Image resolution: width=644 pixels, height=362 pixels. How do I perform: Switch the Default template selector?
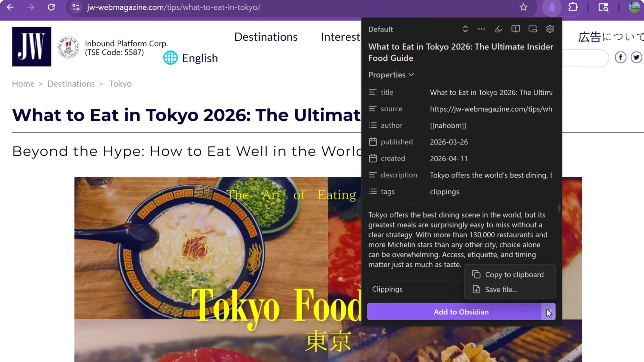point(418,29)
